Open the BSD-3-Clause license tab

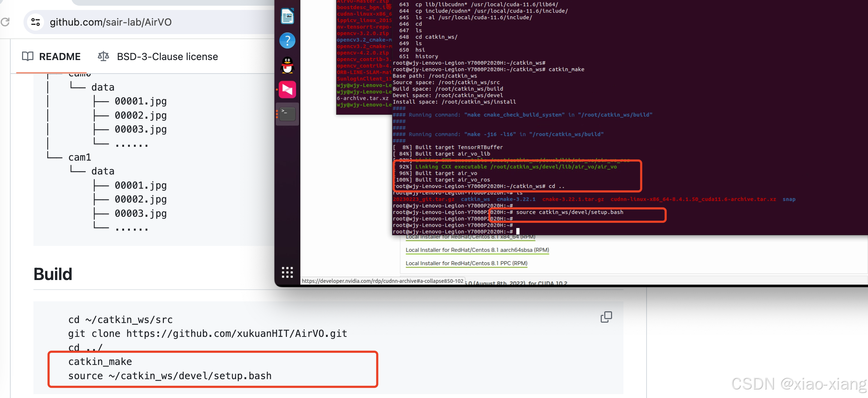(158, 57)
